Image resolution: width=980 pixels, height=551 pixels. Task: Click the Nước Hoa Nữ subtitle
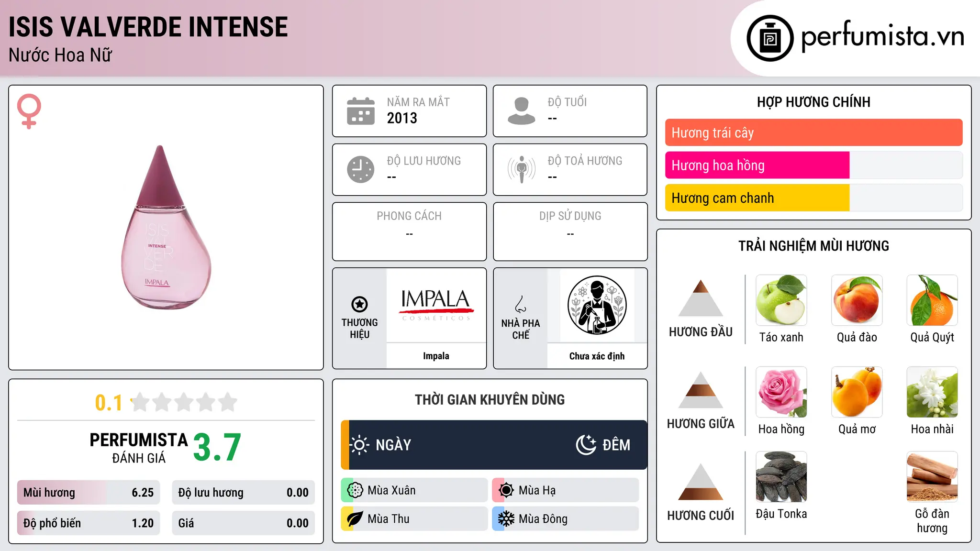click(x=60, y=55)
